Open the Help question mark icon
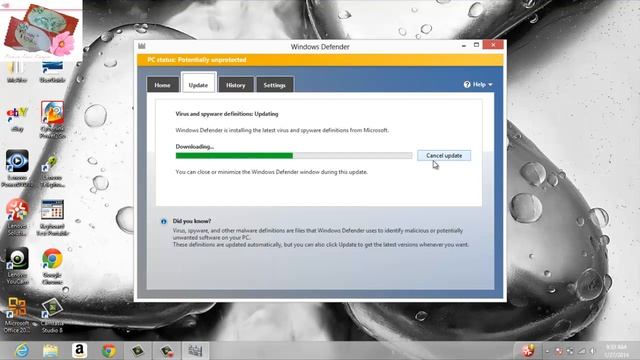 (467, 84)
